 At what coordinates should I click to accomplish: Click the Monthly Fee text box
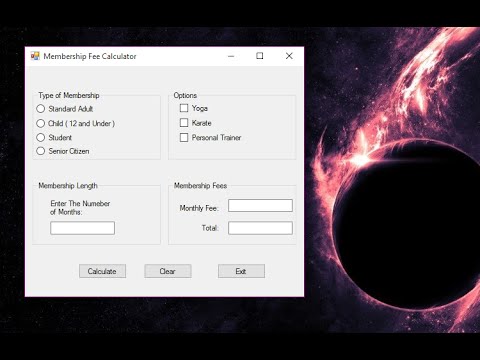tap(260, 205)
